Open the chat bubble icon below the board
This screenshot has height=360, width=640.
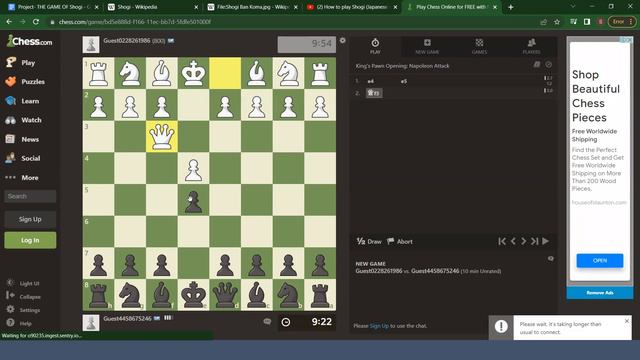[x=267, y=322]
